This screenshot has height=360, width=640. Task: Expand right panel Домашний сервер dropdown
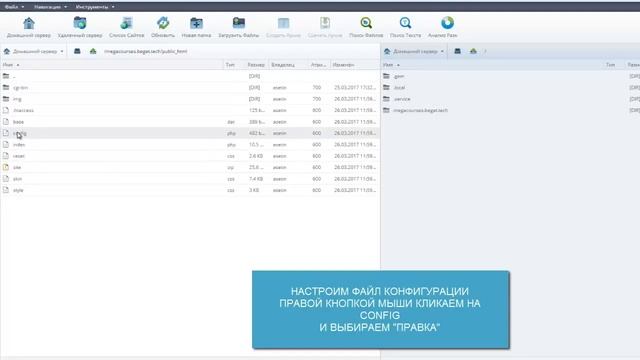click(x=414, y=51)
